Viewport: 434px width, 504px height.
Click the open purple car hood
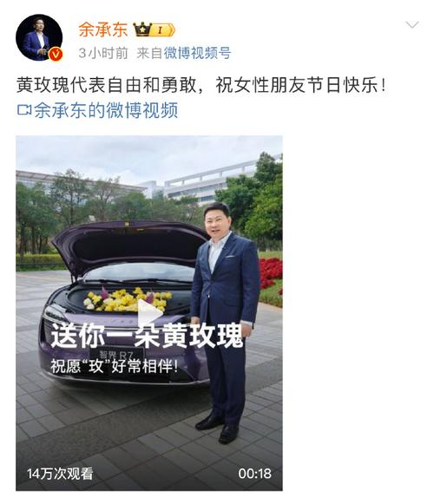128,245
